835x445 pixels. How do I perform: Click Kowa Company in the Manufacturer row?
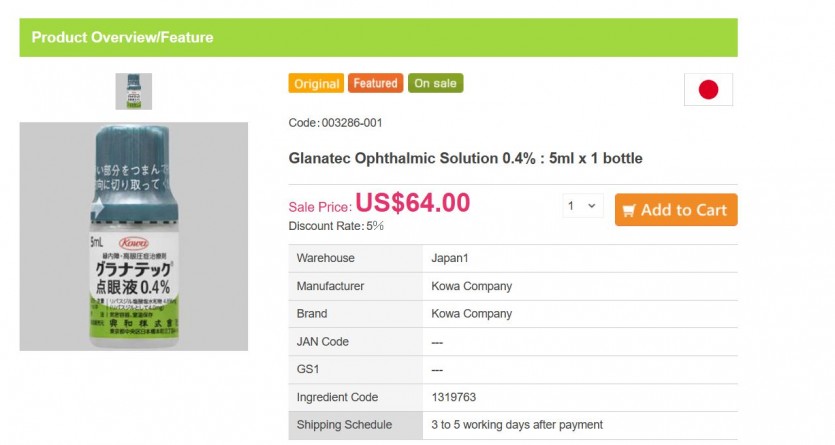(x=471, y=286)
